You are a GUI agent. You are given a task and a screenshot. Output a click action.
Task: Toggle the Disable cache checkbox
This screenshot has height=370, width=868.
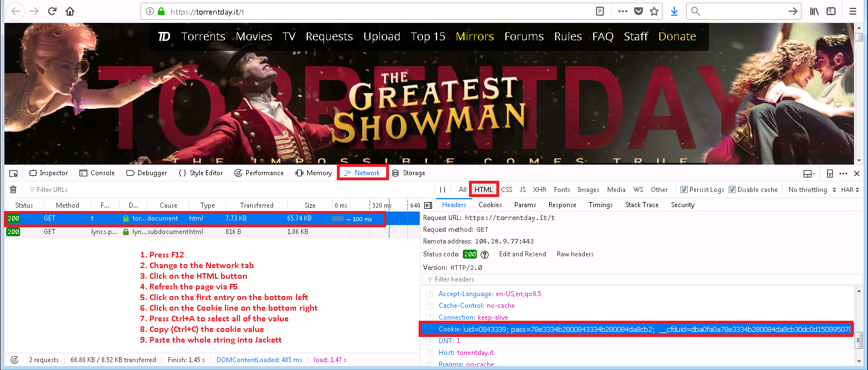coord(732,190)
